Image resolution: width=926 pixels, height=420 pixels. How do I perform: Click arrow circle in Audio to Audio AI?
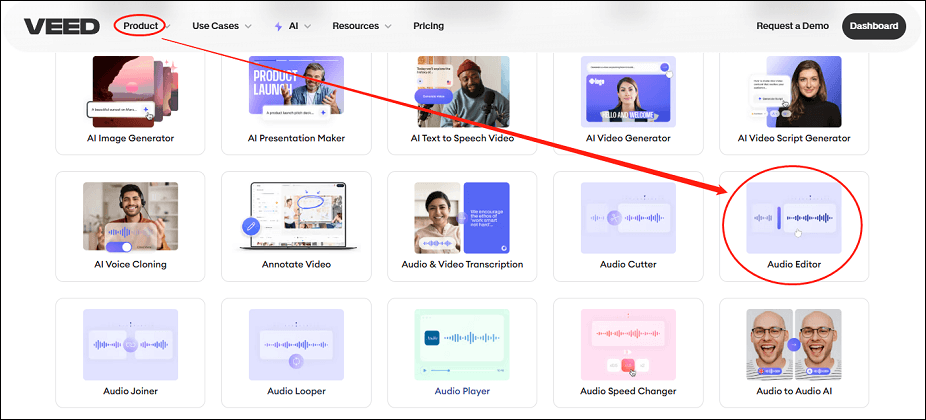pyautogui.click(x=794, y=344)
